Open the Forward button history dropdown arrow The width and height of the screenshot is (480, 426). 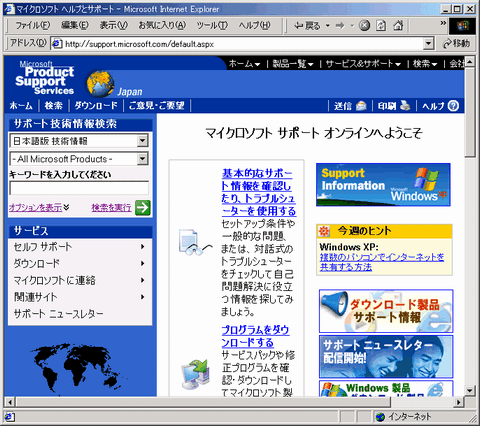pyautogui.click(x=352, y=26)
